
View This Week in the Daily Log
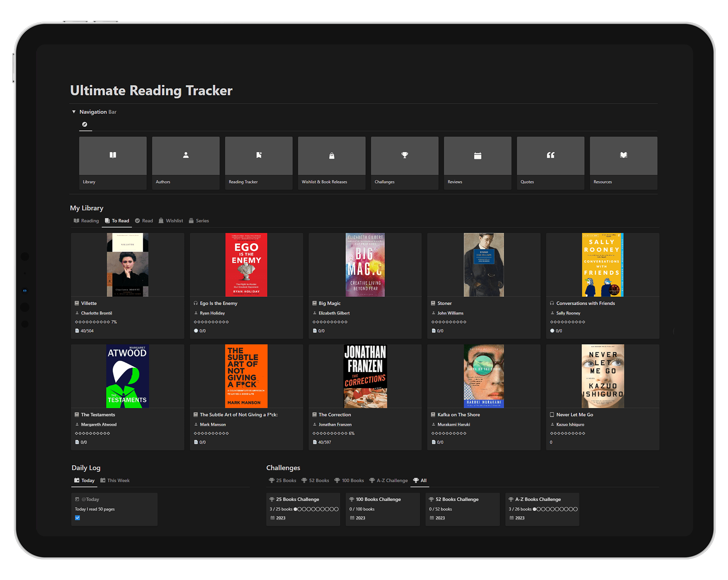coord(115,480)
